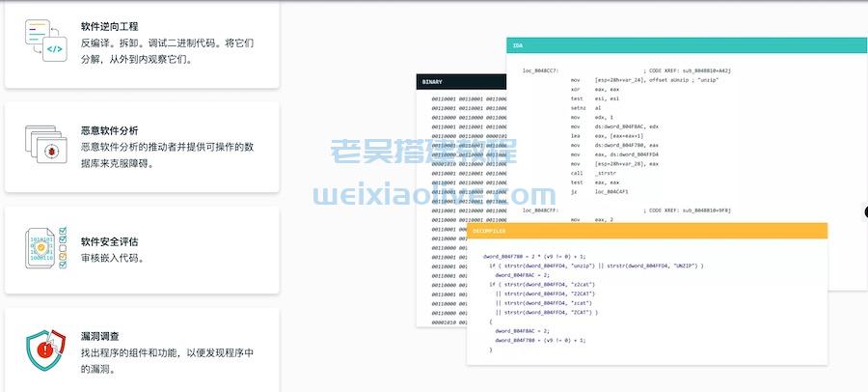Click the "xor eax, eax" instruction line

click(x=595, y=89)
